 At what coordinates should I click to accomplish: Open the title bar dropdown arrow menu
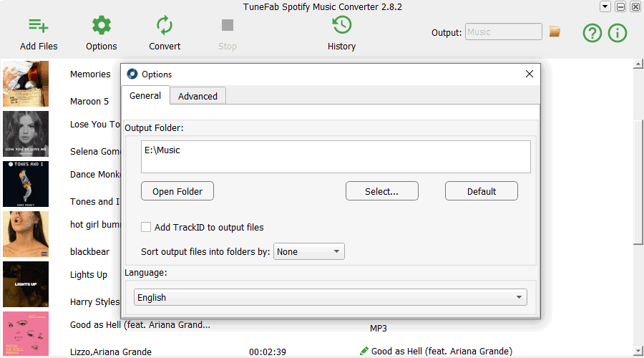coord(605,6)
